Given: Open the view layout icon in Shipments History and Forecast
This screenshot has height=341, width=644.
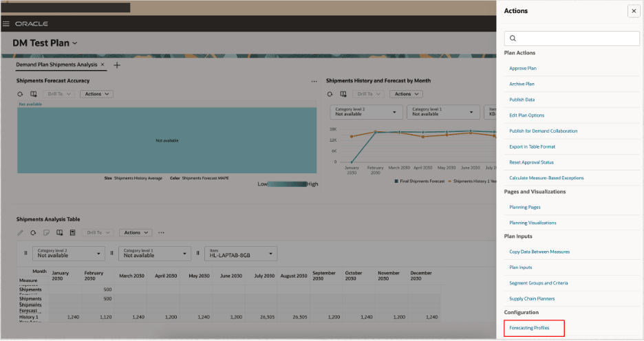Looking at the screenshot, I should [343, 94].
